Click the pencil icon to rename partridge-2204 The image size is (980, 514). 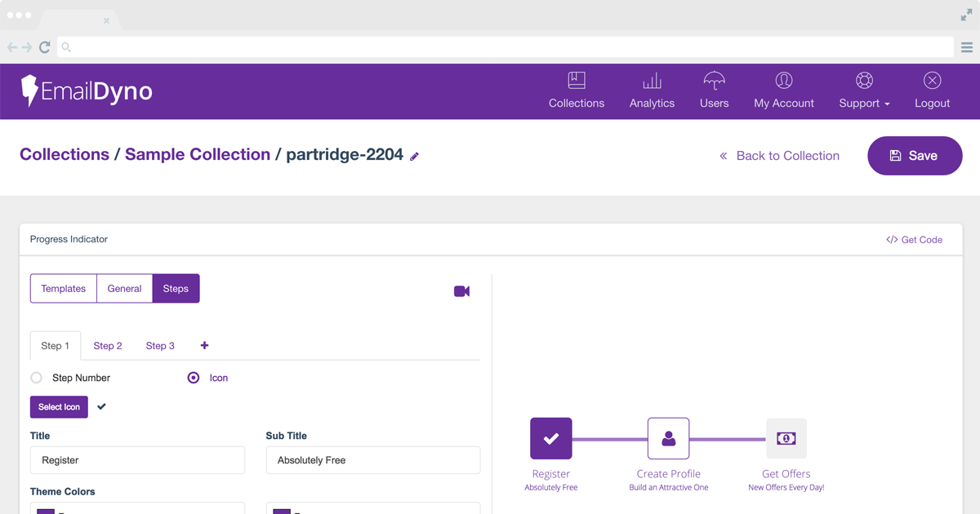(415, 157)
